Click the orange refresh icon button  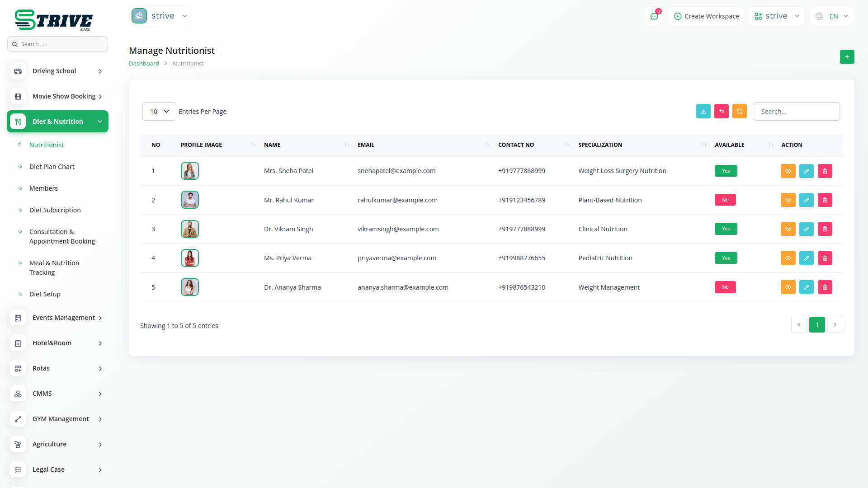point(739,112)
